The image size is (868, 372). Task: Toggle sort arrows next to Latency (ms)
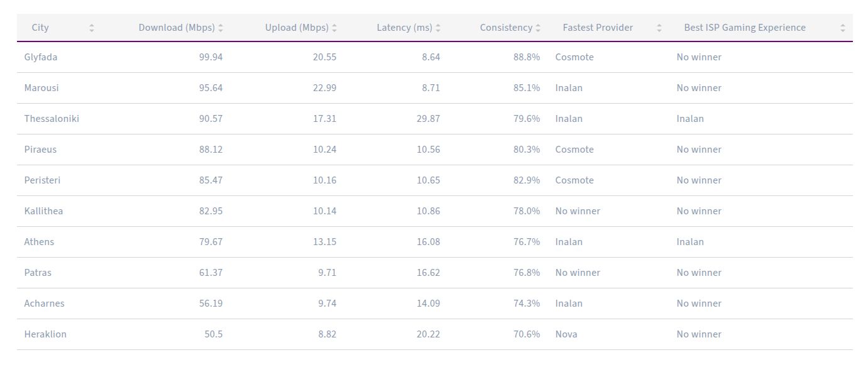[438, 28]
